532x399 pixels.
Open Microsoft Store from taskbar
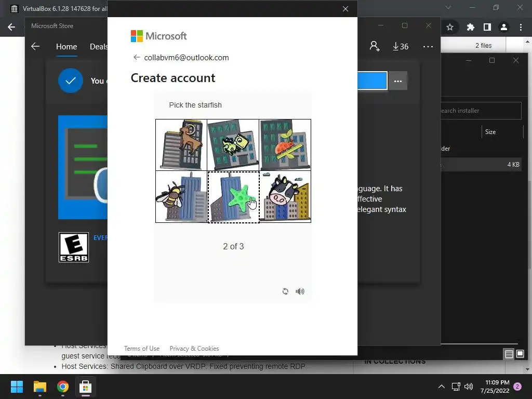pos(86,387)
